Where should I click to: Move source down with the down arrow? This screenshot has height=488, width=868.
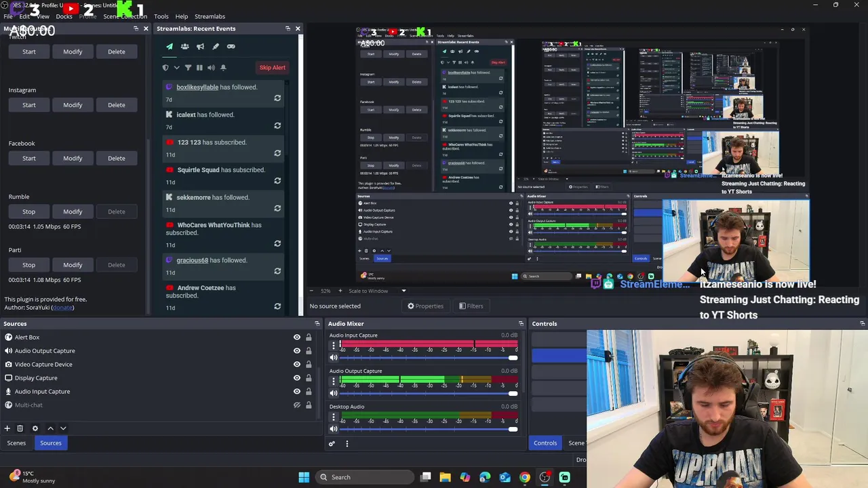point(63,428)
